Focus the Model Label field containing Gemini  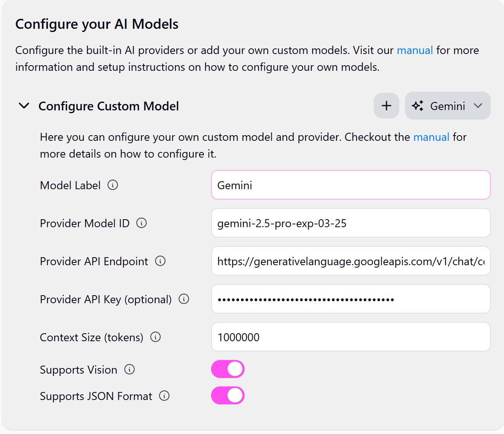pos(351,185)
